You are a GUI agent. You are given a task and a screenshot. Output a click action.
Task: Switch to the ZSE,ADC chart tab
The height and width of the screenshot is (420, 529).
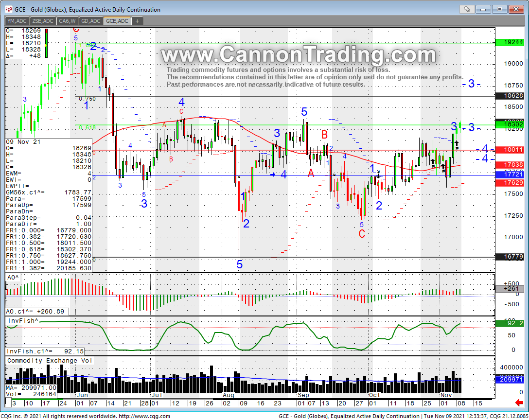(x=42, y=21)
